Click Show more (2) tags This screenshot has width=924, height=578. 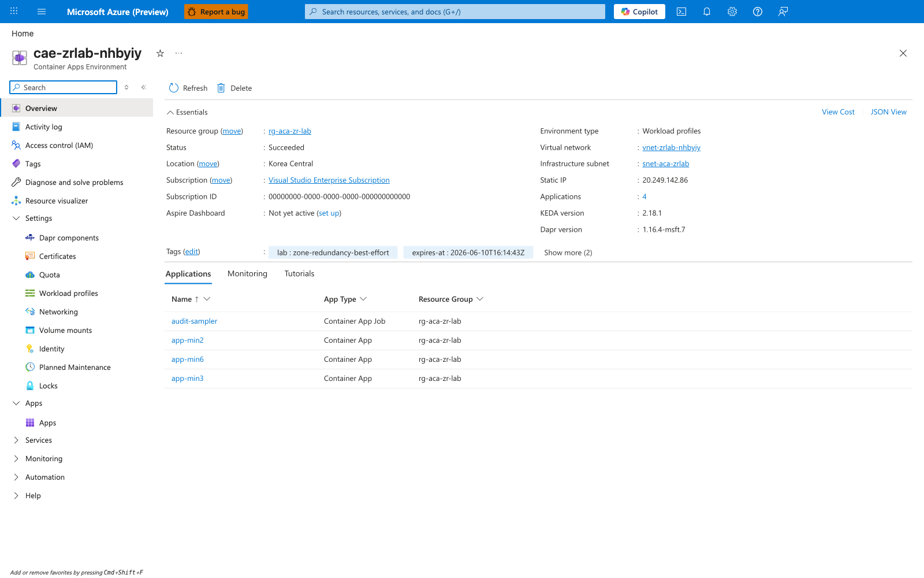pyautogui.click(x=568, y=253)
